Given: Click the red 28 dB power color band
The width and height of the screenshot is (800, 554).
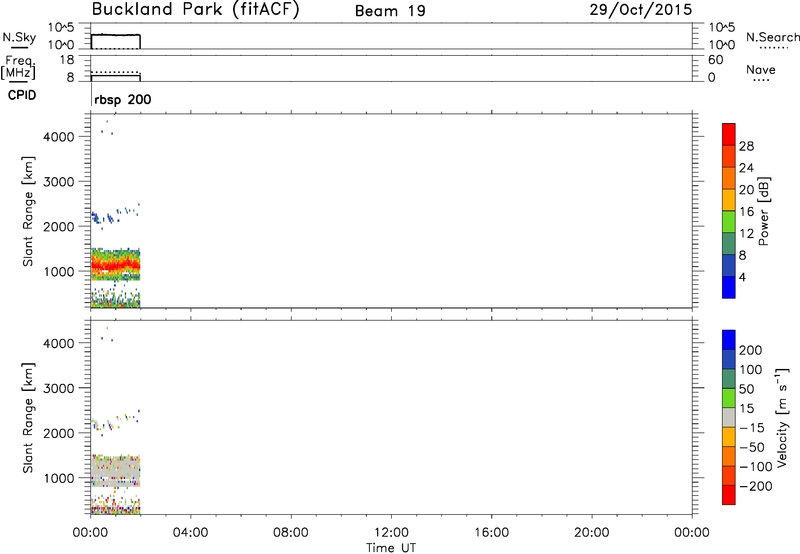Looking at the screenshot, I should click(729, 135).
